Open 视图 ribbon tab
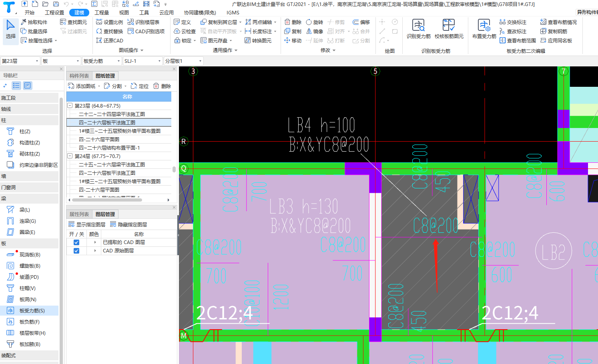Screen dimensions: 598x364 click(124, 12)
